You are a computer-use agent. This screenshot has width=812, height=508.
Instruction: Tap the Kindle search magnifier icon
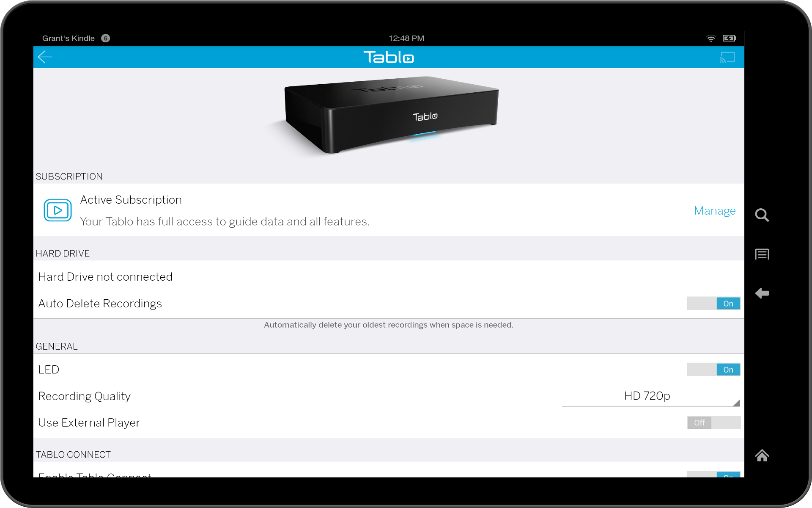[762, 215]
